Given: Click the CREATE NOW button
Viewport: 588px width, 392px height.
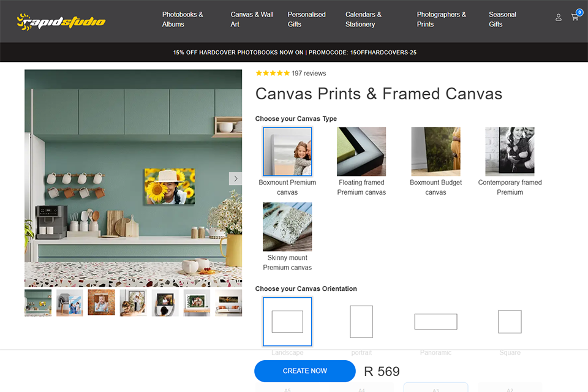Looking at the screenshot, I should point(305,371).
